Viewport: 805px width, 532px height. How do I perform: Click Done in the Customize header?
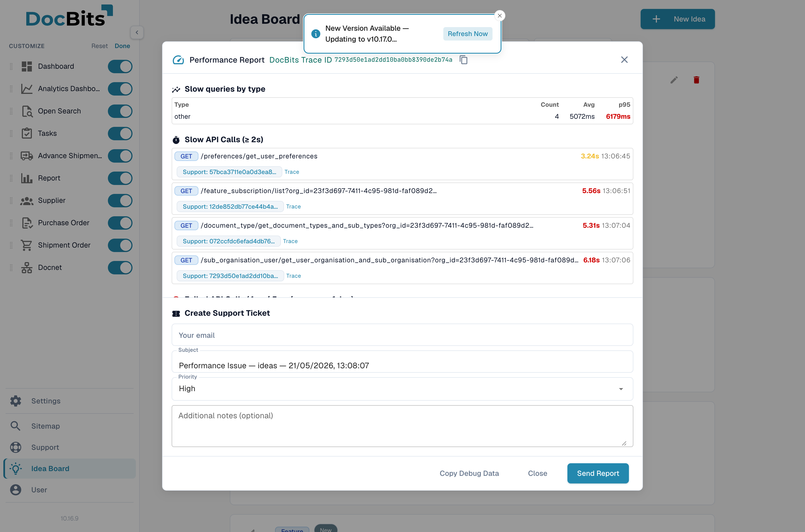(122, 46)
